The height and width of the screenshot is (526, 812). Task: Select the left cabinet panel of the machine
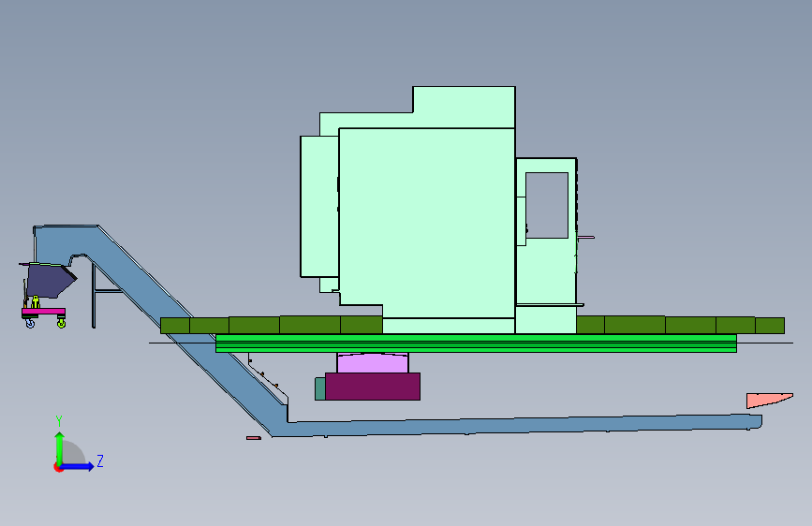point(319,206)
